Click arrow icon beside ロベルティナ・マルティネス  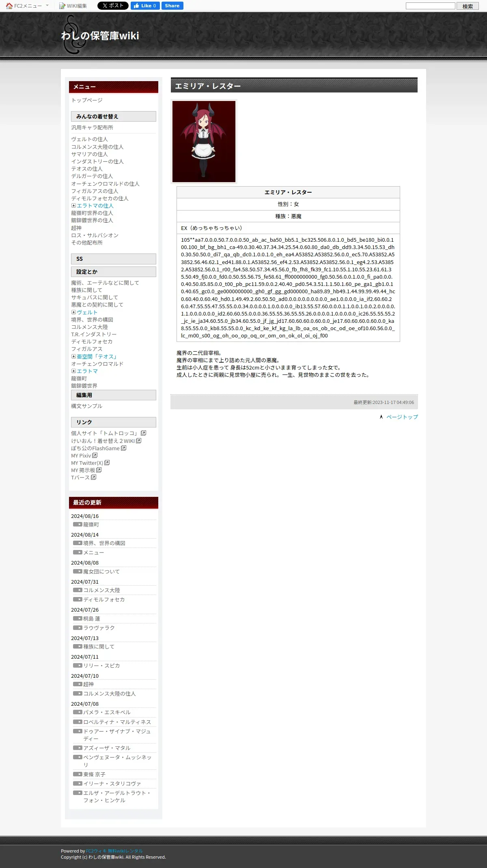coord(78,722)
